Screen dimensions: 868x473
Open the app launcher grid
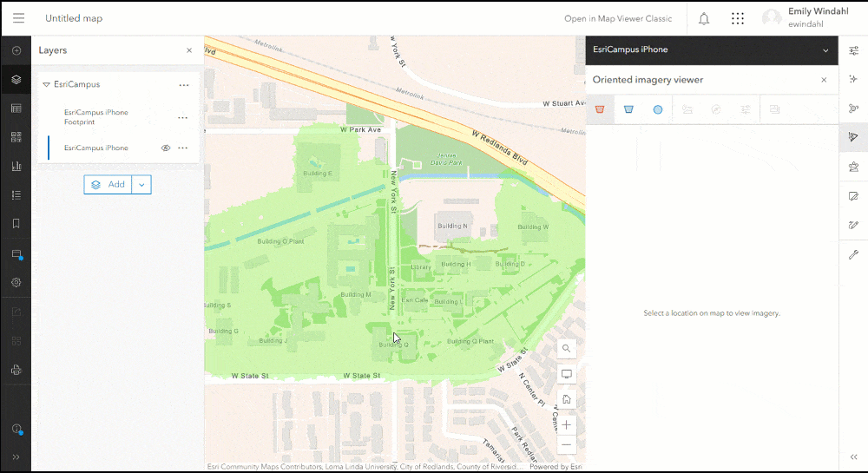tap(737, 19)
